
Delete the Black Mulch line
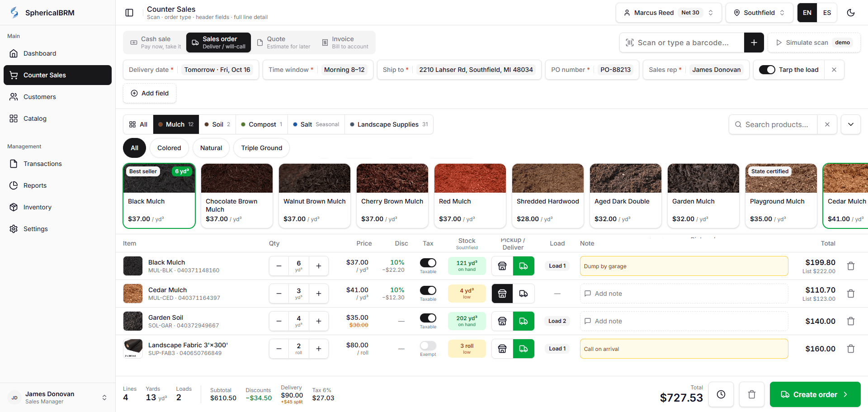tap(851, 266)
